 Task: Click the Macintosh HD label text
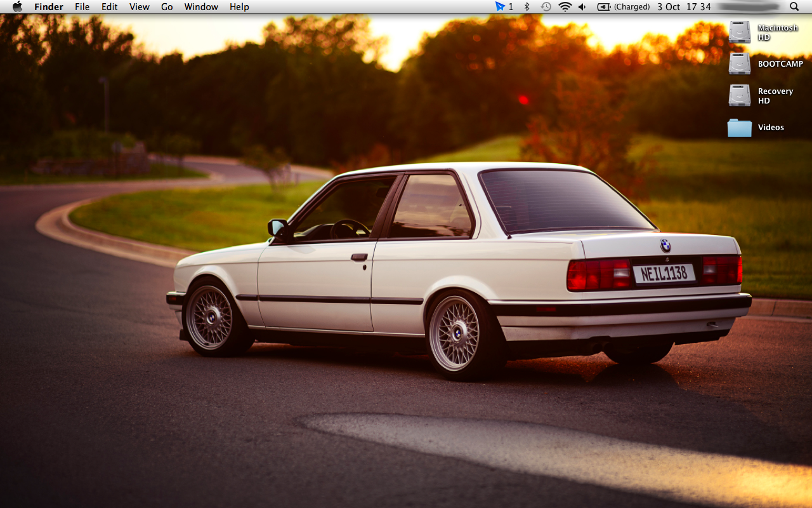pos(778,32)
